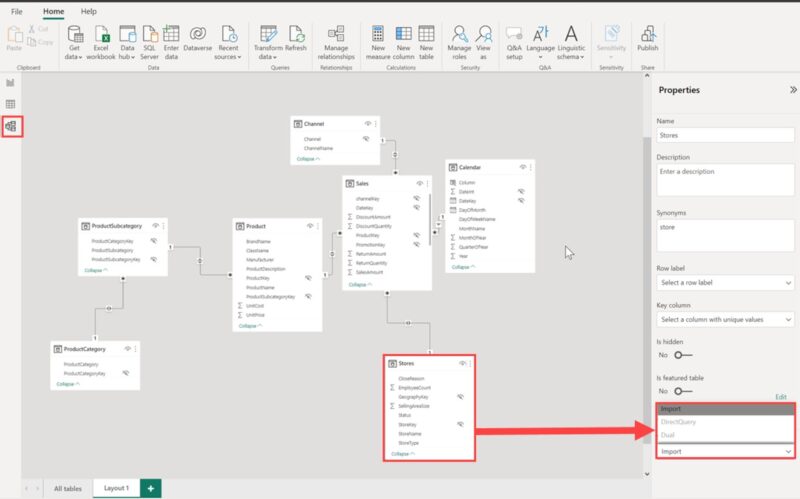Viewport: 800px width, 499px height.
Task: Switch to the All tables tab
Action: tap(68, 487)
